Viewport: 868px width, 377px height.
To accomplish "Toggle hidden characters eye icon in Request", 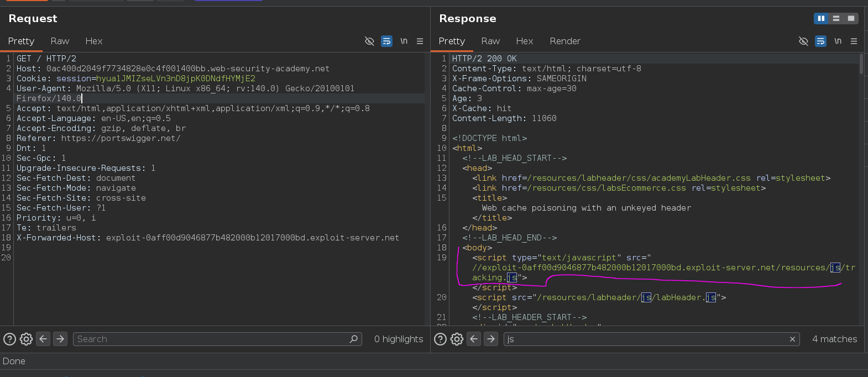I will pyautogui.click(x=369, y=41).
